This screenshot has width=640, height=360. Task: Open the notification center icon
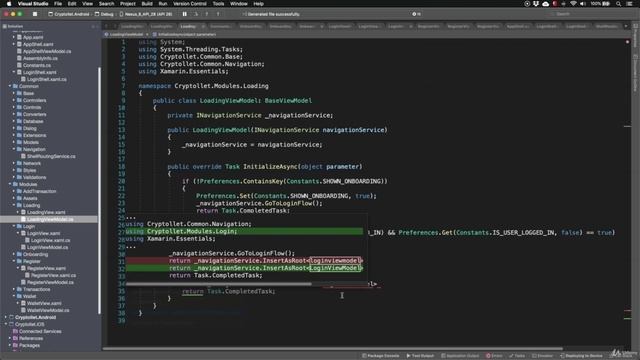pyautogui.click(x=629, y=4)
